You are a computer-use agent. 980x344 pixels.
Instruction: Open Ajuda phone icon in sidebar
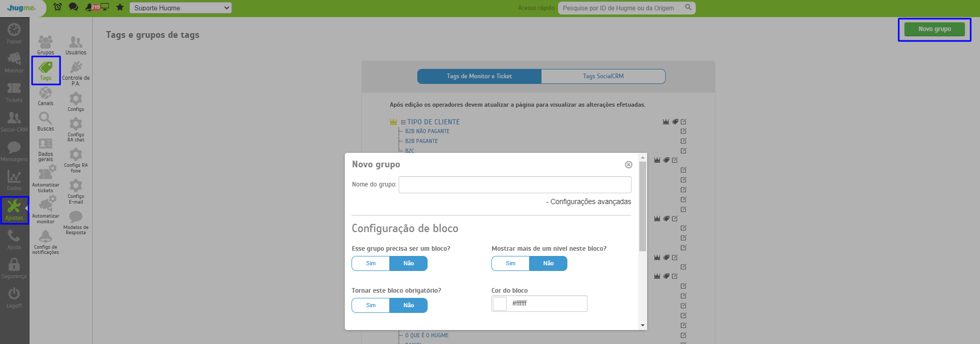tap(14, 240)
